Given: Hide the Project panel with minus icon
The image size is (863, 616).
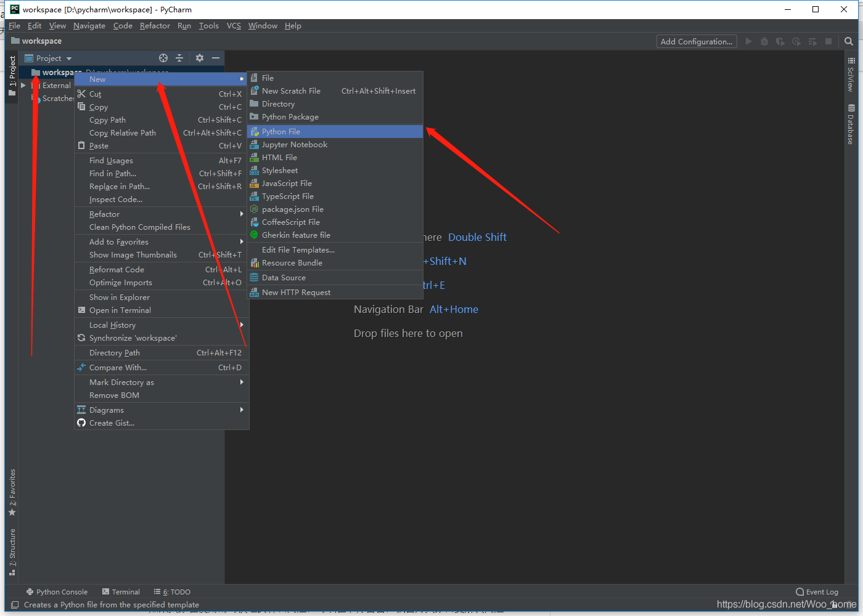Looking at the screenshot, I should tap(216, 58).
